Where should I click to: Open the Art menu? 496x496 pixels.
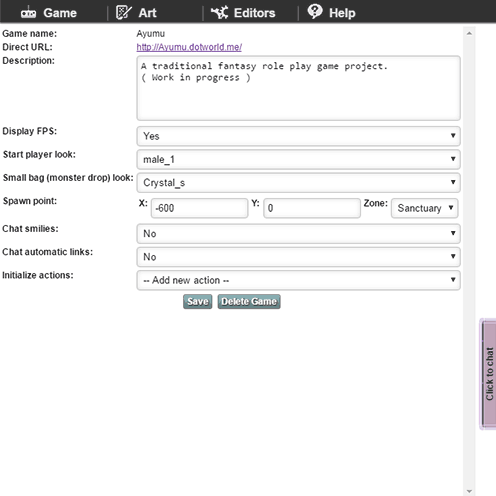point(136,13)
